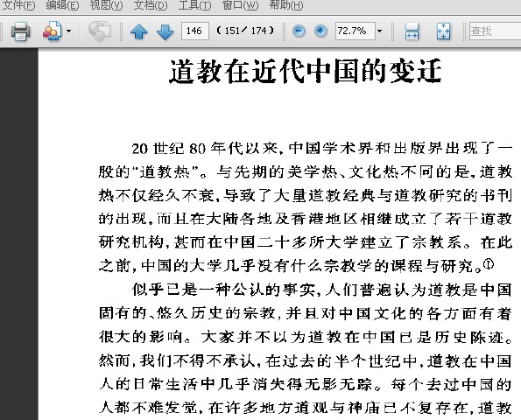This screenshot has height=420, width=521.
Task: Select the fit full page icon
Action: (443, 31)
